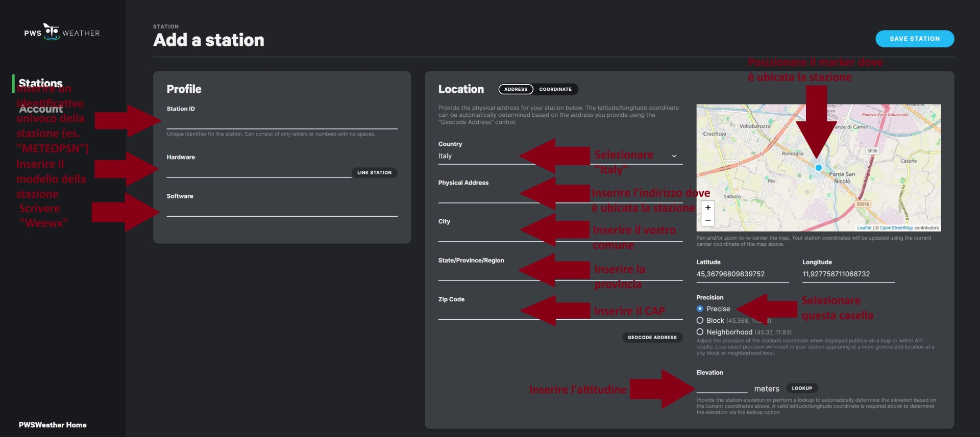
Task: Click the Software input field
Action: [x=282, y=210]
